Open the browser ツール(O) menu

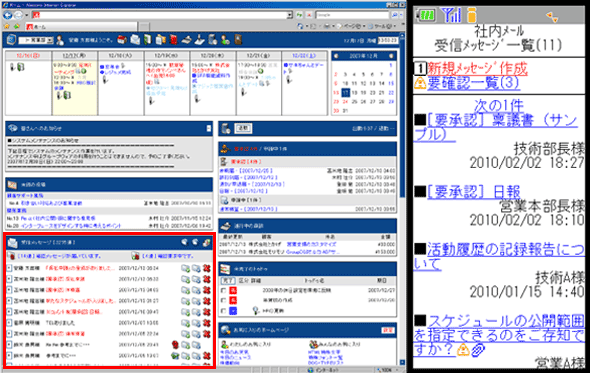click(x=382, y=26)
